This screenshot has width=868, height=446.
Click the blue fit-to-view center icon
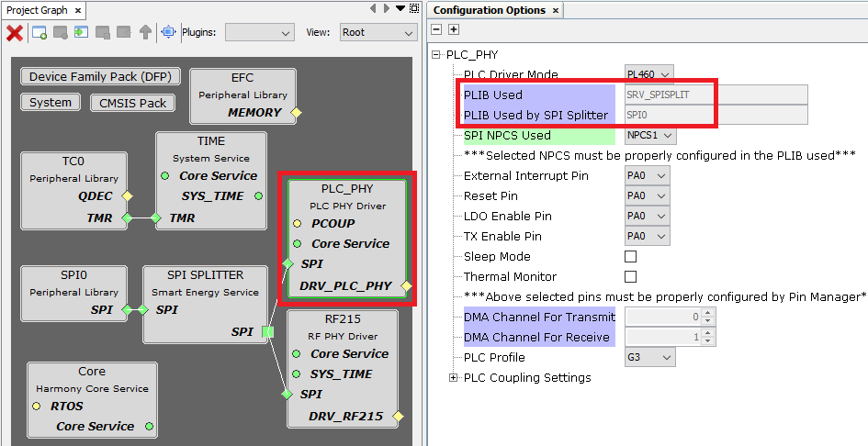pos(168,33)
